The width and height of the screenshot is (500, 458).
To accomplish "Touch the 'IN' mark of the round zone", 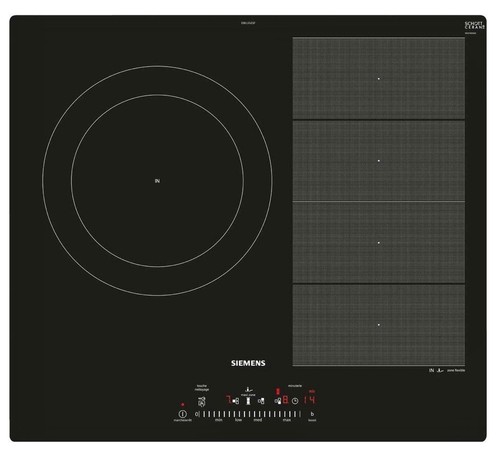I will 157,181.
